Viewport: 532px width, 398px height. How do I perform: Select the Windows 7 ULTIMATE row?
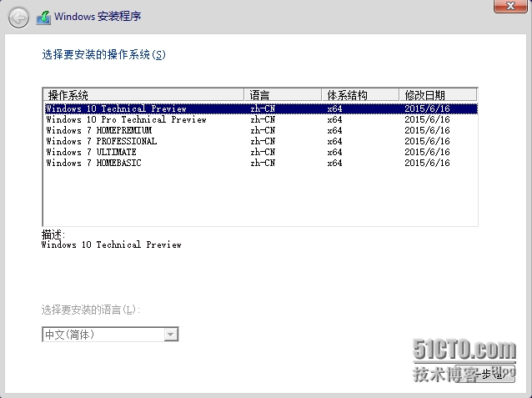point(92,152)
